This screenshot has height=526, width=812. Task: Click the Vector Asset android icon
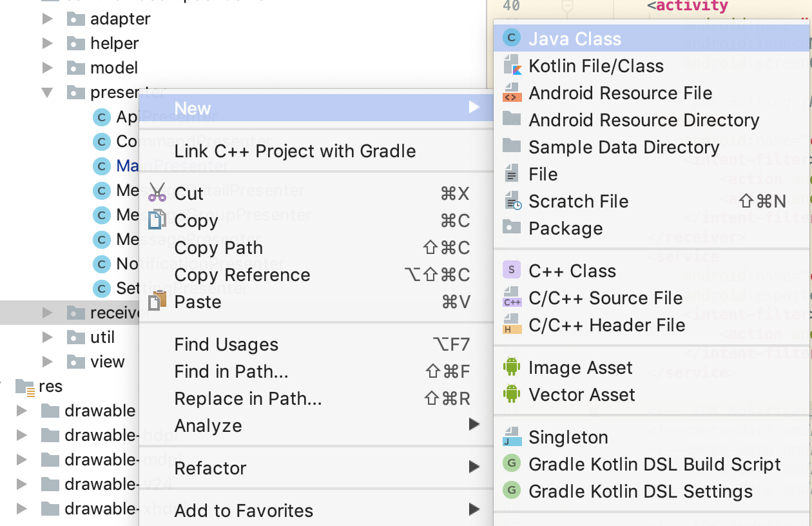pyautogui.click(x=512, y=394)
